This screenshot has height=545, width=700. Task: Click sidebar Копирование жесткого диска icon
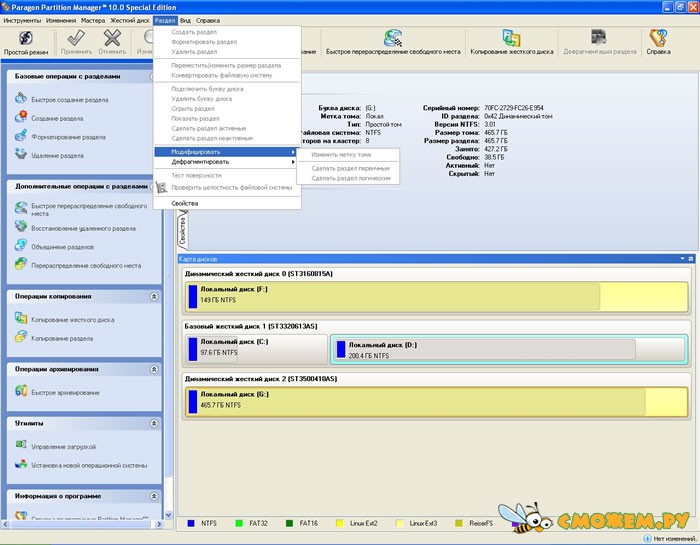pyautogui.click(x=21, y=318)
